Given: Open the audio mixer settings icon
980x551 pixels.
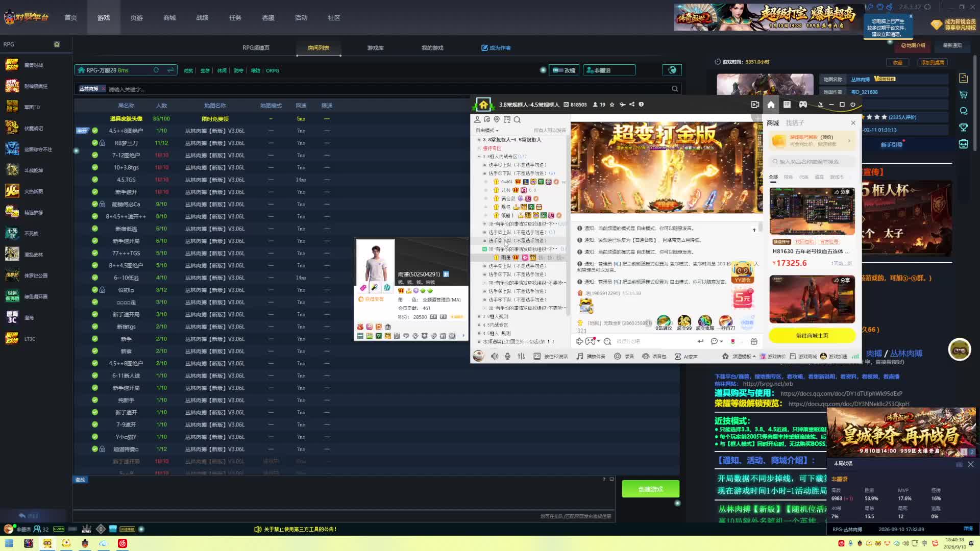Looking at the screenshot, I should [521, 356].
